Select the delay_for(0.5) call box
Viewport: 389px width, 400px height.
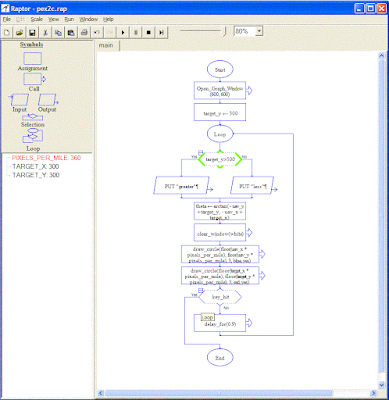pos(220,323)
